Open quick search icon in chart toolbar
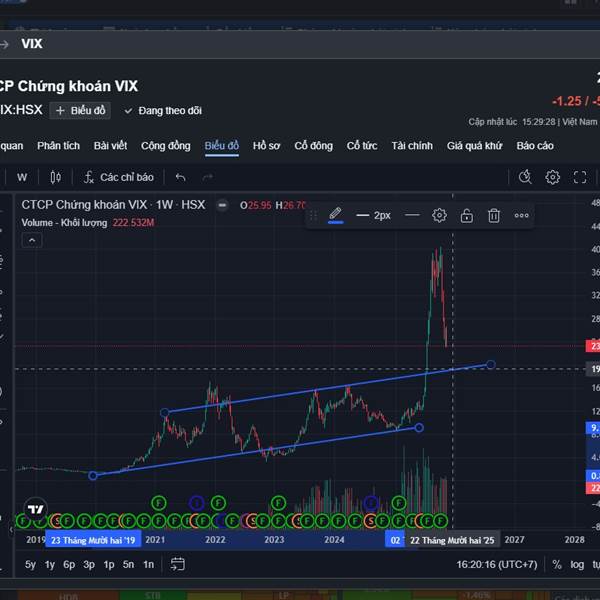Viewport: 600px width, 600px height. tap(525, 177)
